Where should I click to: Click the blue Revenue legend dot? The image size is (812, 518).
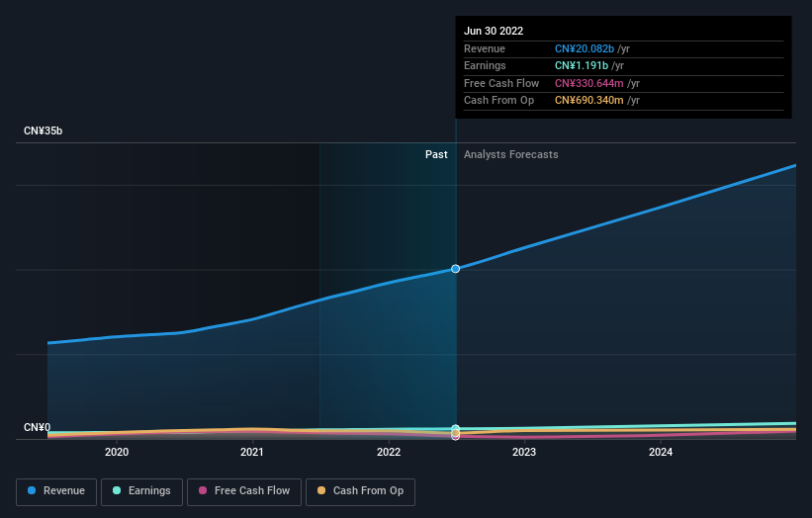coord(32,490)
